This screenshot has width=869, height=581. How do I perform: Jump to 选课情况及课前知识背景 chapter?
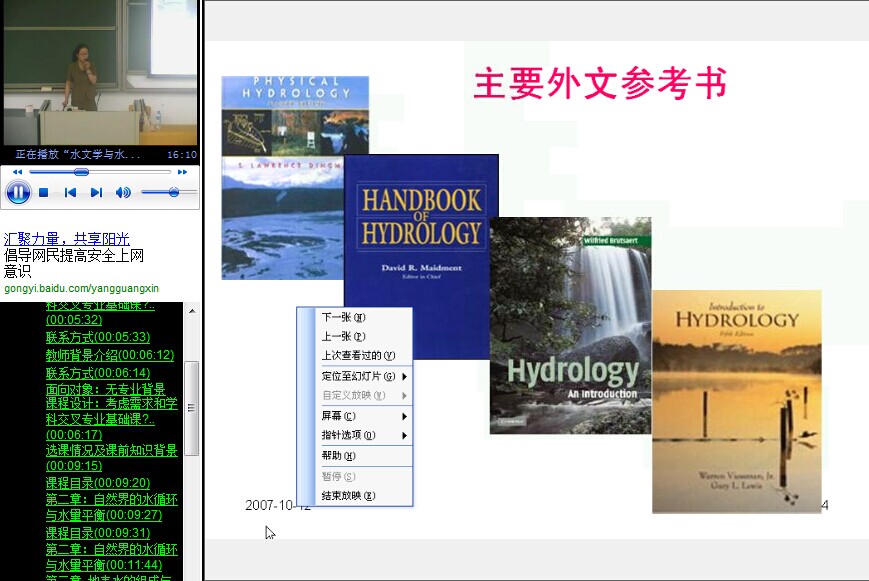point(111,457)
